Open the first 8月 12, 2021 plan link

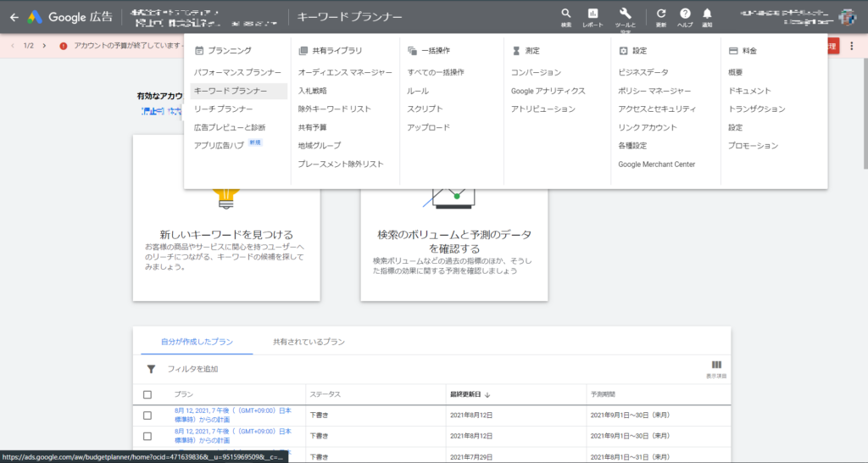pyautogui.click(x=232, y=415)
